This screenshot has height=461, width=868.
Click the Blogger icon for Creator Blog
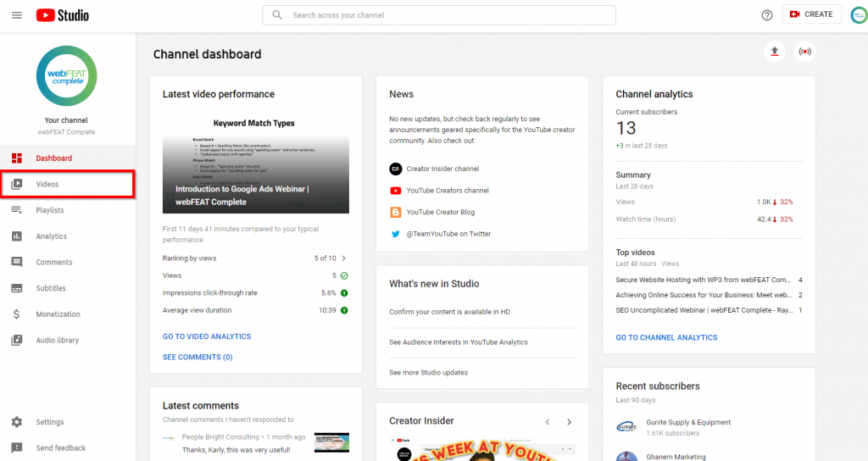pyautogui.click(x=395, y=212)
